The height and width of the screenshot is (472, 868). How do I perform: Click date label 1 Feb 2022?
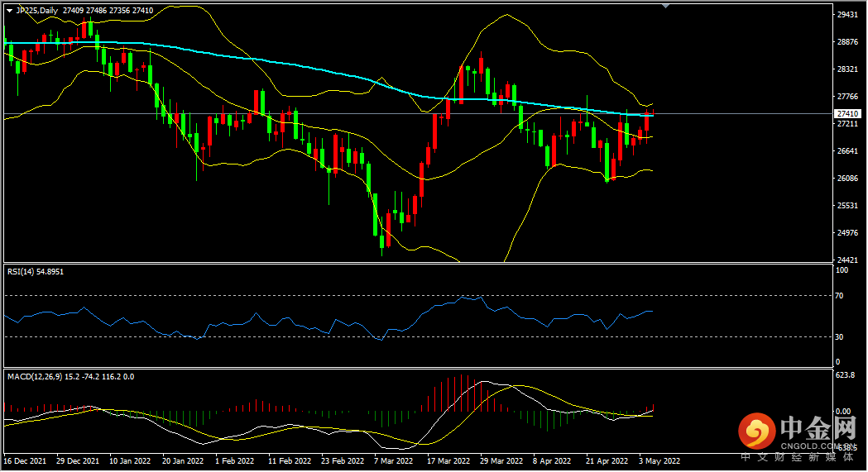click(x=235, y=461)
